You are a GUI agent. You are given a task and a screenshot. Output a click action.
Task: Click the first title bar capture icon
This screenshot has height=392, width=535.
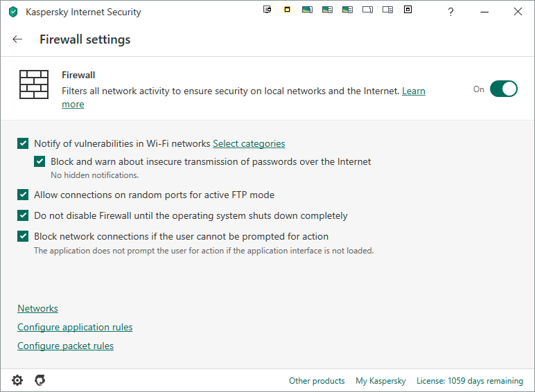(267, 10)
